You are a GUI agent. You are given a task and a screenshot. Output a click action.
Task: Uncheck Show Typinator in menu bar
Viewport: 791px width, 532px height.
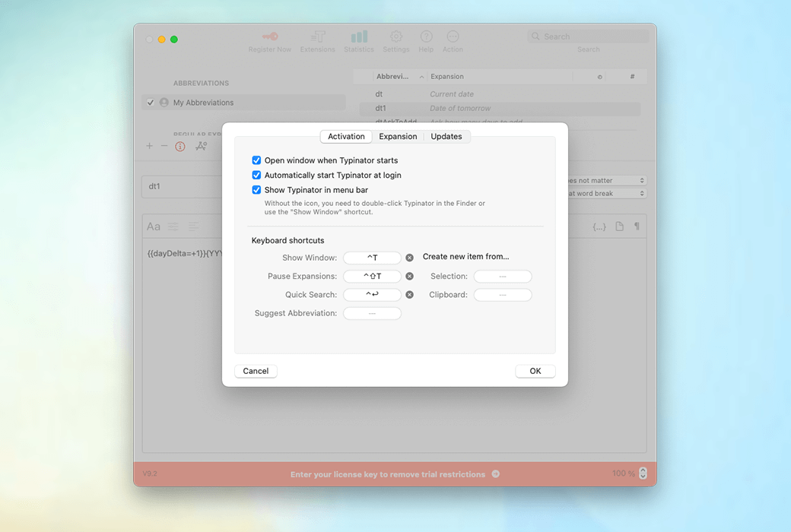(257, 190)
